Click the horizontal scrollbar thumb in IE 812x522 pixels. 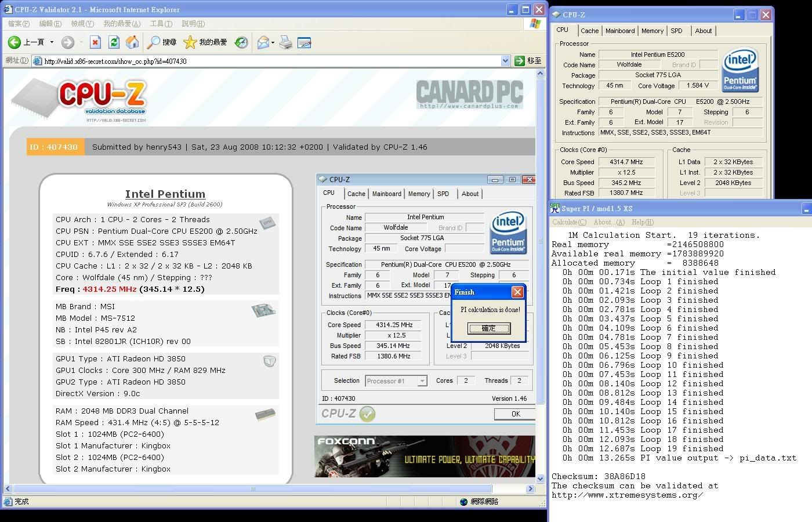[x=252, y=488]
